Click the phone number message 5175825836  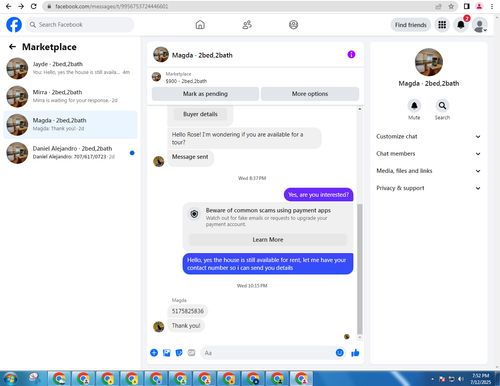(x=188, y=311)
